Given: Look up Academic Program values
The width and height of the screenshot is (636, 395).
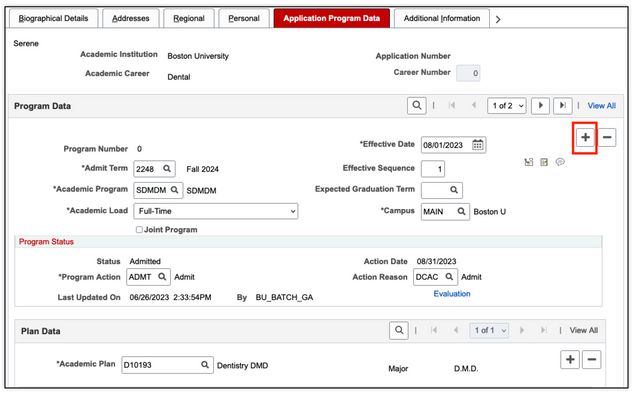Looking at the screenshot, I should (x=174, y=190).
